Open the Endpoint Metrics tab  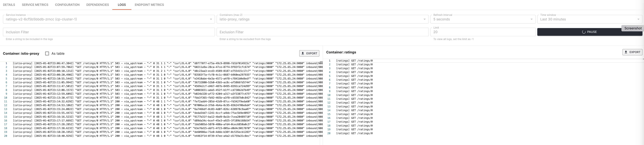(x=149, y=5)
